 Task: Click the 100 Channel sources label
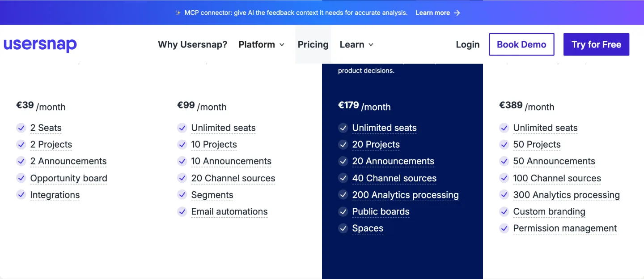(x=557, y=178)
